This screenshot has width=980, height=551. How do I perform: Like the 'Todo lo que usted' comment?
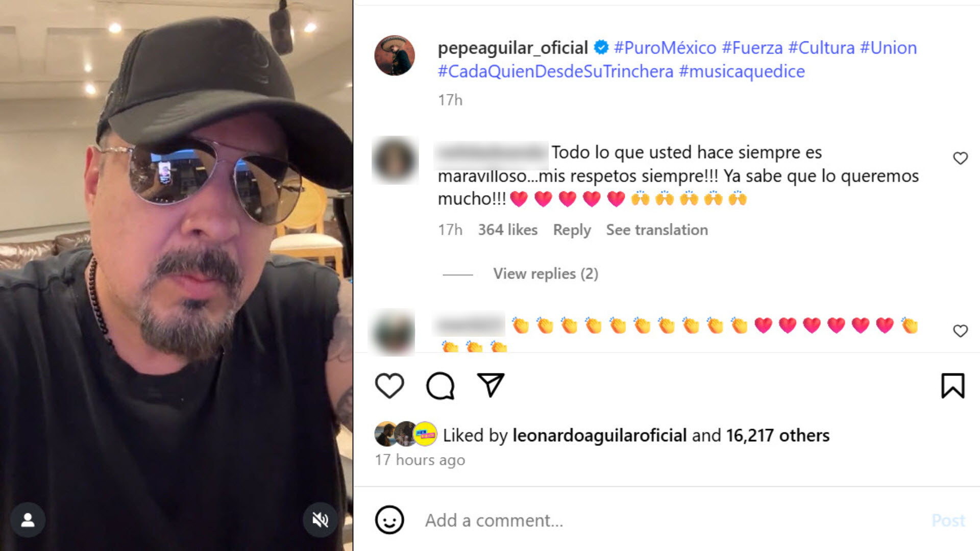click(x=960, y=158)
